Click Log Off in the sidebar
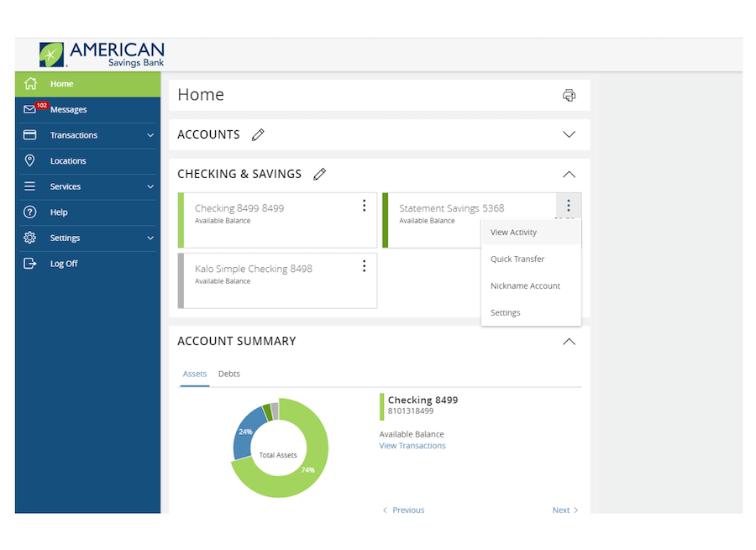The width and height of the screenshot is (756, 550). (87, 264)
